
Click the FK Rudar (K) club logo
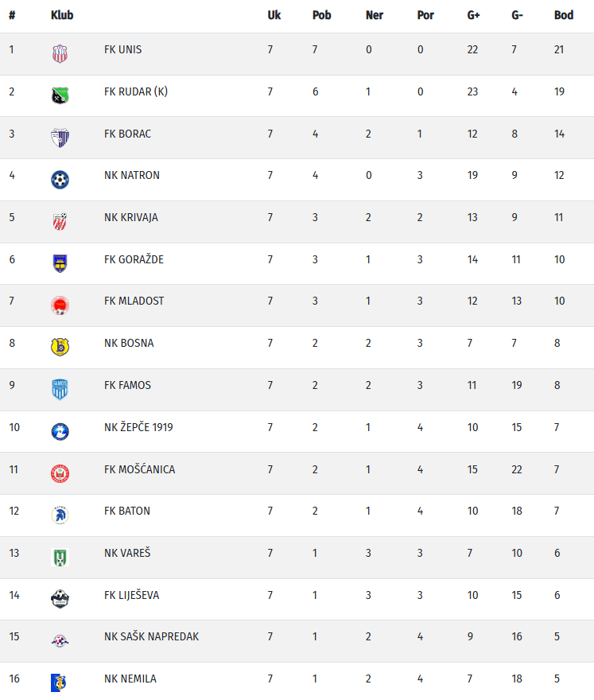[x=60, y=95]
